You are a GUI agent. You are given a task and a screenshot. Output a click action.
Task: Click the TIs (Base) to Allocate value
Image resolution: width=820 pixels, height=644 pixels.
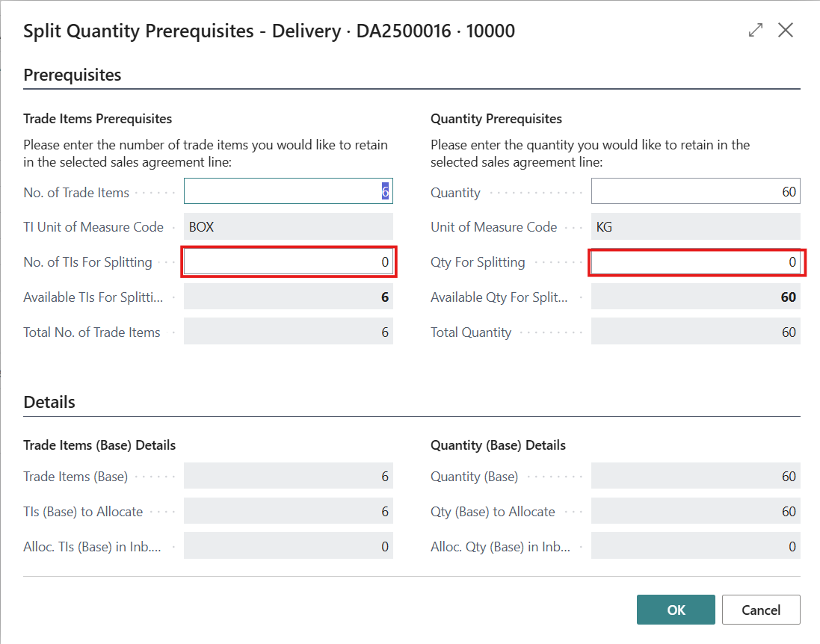[x=288, y=512]
